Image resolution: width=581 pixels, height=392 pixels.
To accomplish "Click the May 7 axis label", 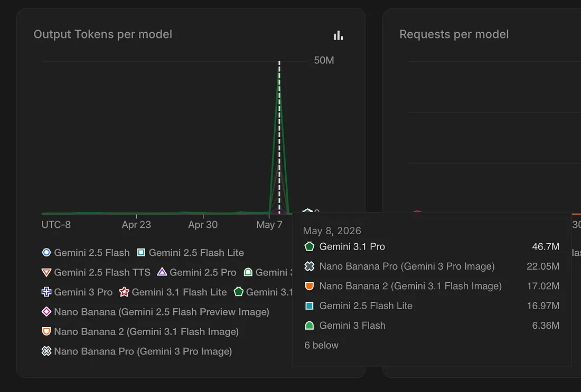I will [x=269, y=225].
